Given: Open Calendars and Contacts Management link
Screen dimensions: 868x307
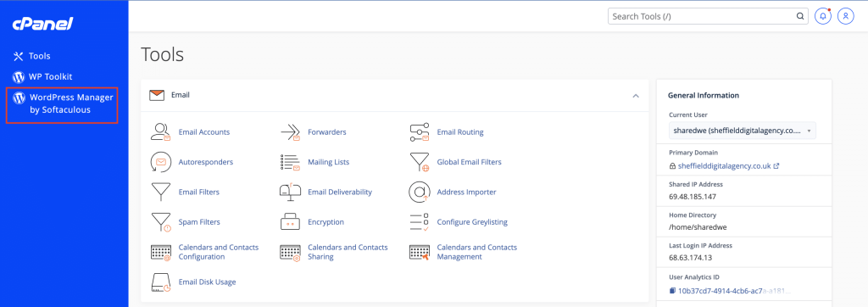Looking at the screenshot, I should pos(477,252).
